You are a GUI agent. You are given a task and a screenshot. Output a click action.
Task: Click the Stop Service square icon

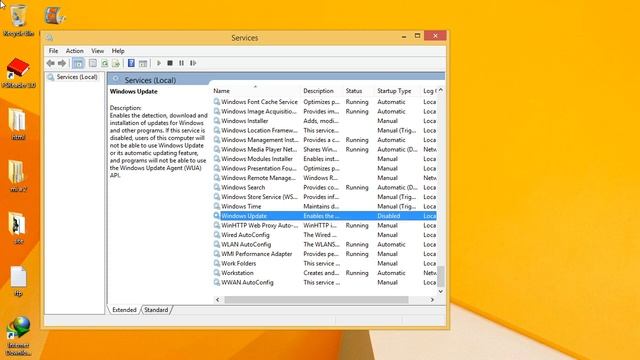[x=170, y=63]
